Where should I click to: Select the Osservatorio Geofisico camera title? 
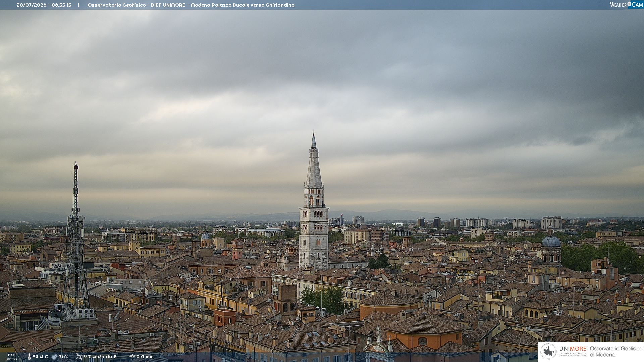coord(191,5)
